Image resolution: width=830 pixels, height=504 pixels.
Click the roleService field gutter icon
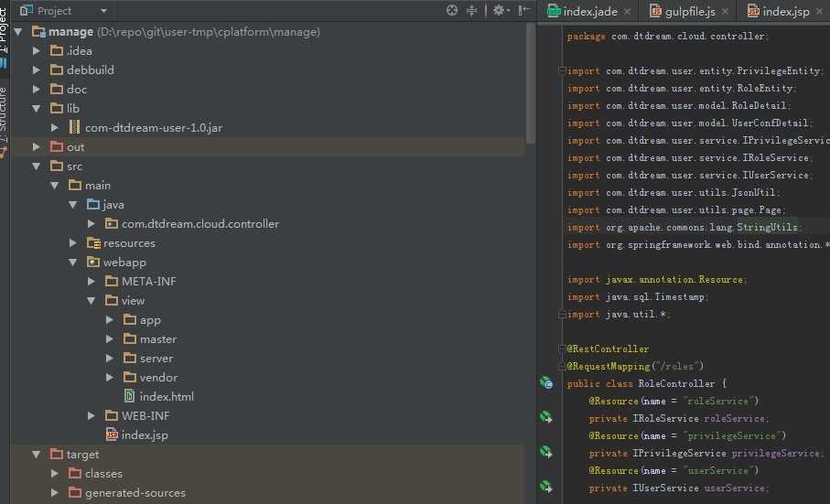click(x=546, y=417)
